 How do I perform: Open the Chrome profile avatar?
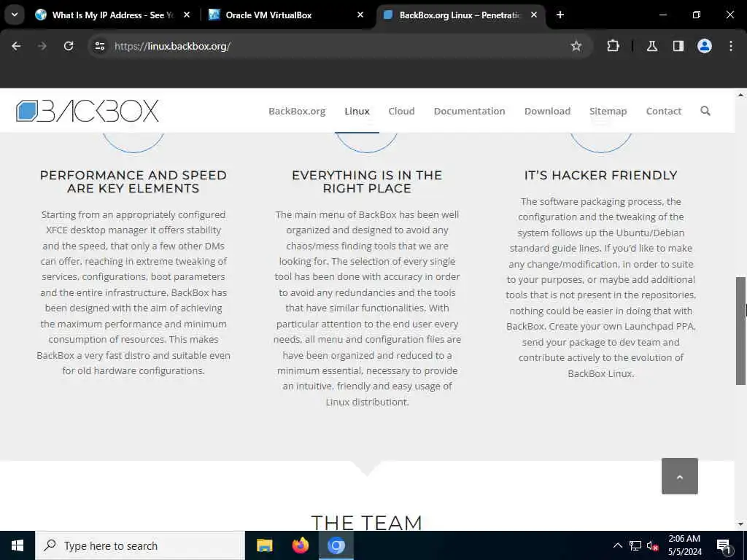point(705,46)
